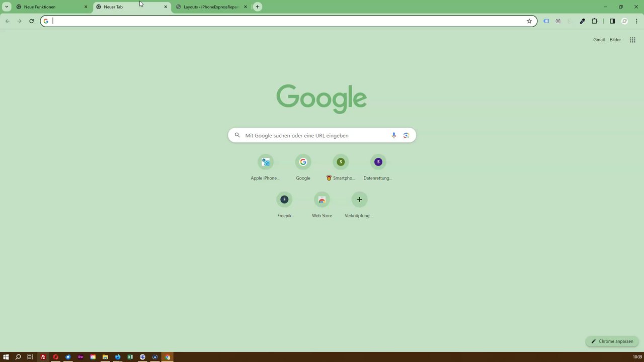Open Windows taskbar search

point(18,357)
